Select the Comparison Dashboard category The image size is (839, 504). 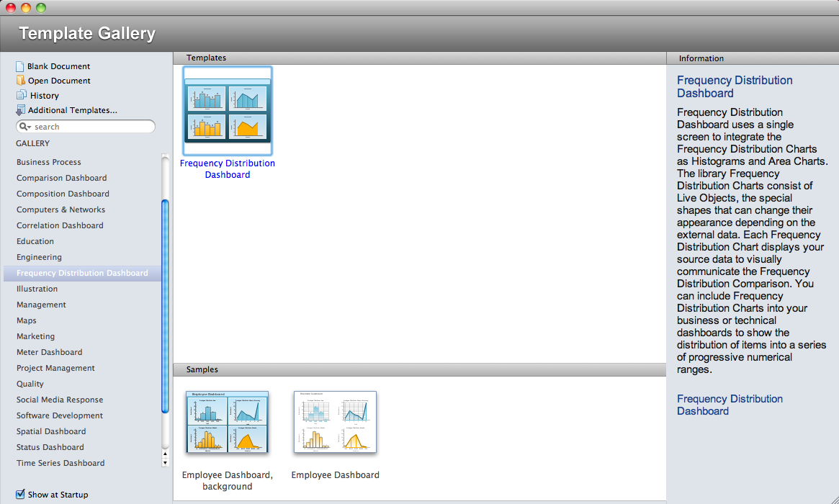click(61, 178)
